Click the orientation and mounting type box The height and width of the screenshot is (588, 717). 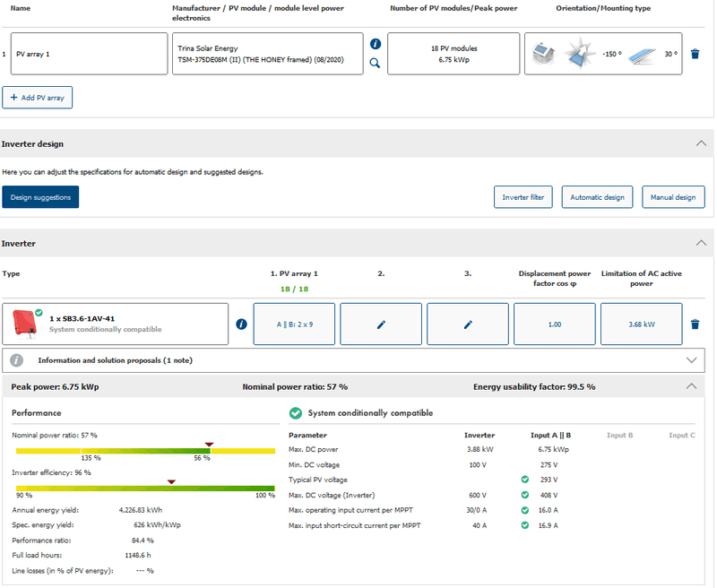click(x=602, y=54)
